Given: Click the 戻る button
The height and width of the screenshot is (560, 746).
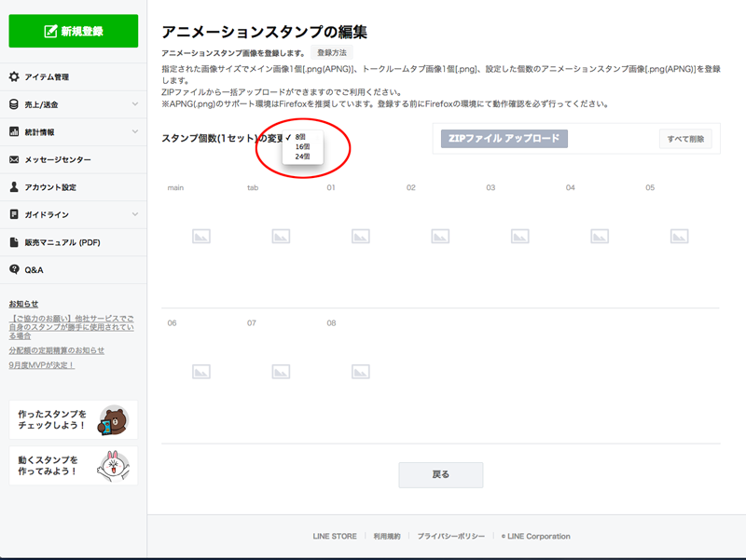Looking at the screenshot, I should [x=441, y=475].
